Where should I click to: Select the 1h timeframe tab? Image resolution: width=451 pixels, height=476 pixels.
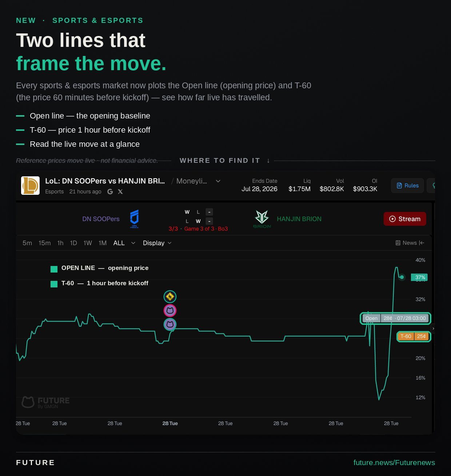[60, 243]
